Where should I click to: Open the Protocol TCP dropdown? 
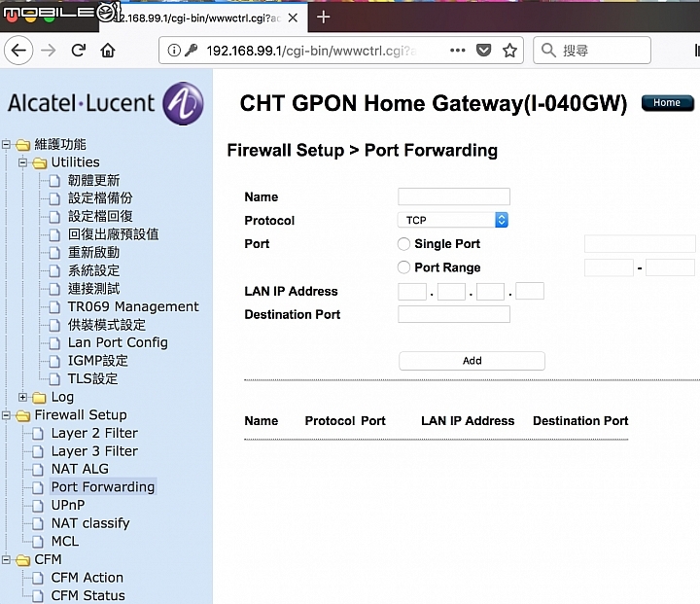[453, 220]
